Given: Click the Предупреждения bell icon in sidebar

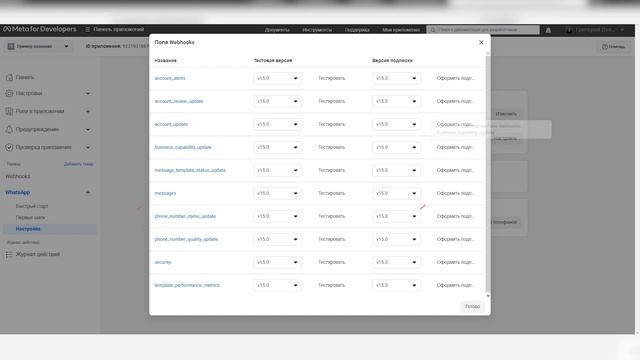Looking at the screenshot, I should point(9,129).
